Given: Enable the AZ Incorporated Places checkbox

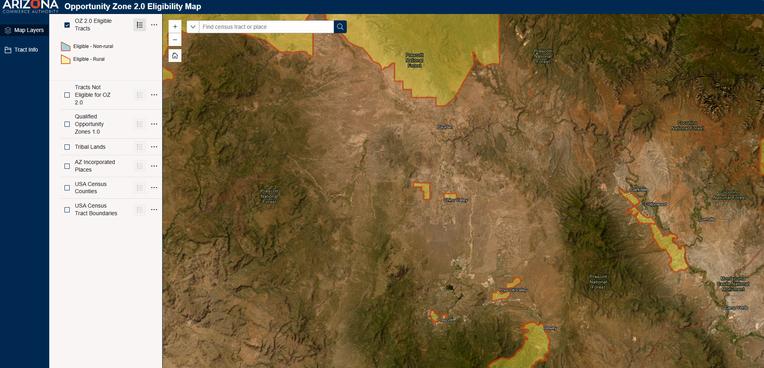Looking at the screenshot, I should coord(67,166).
